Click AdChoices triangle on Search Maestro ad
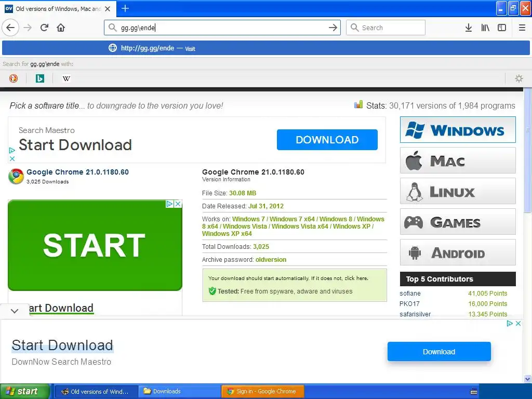 coord(12,150)
